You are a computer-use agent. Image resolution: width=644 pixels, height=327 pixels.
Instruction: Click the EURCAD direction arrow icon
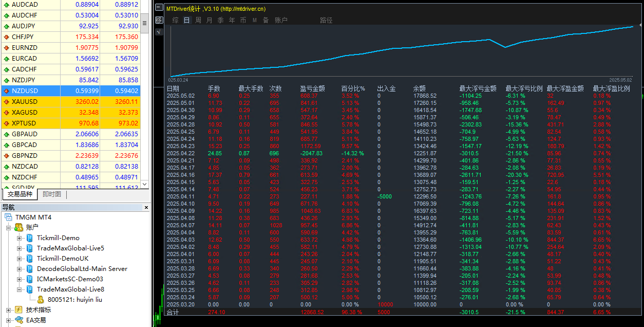pyautogui.click(x=6, y=58)
